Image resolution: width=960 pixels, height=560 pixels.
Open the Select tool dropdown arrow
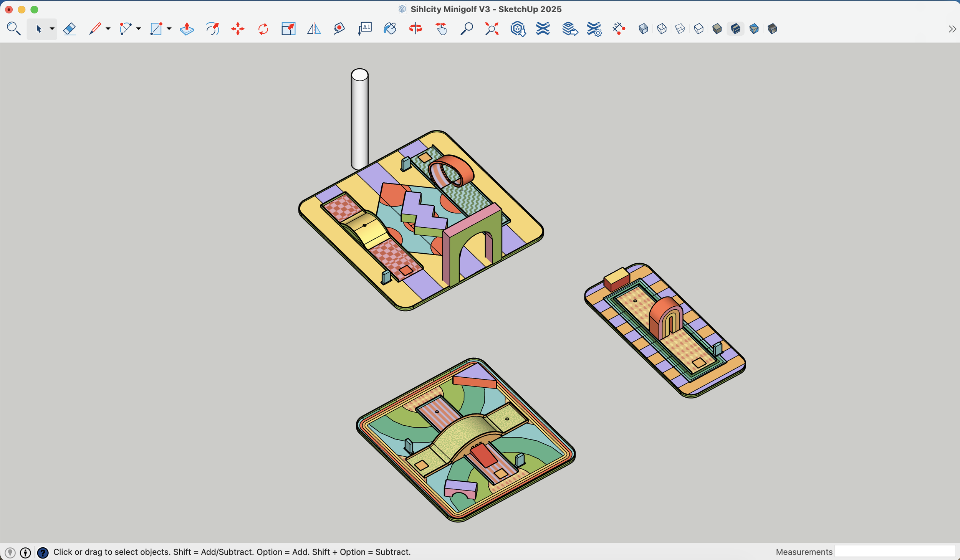point(52,29)
